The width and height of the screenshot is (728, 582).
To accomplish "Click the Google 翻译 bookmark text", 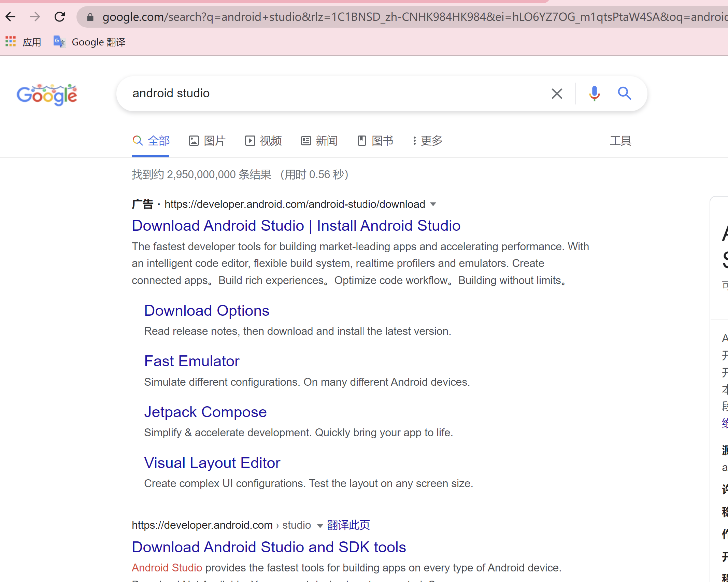I will coord(99,42).
